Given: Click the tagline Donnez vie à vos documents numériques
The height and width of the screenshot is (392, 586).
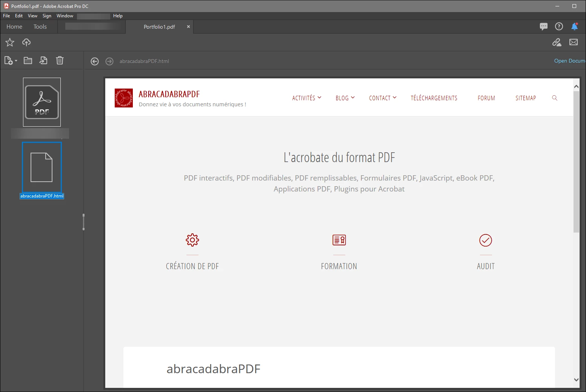Looking at the screenshot, I should tap(192, 104).
